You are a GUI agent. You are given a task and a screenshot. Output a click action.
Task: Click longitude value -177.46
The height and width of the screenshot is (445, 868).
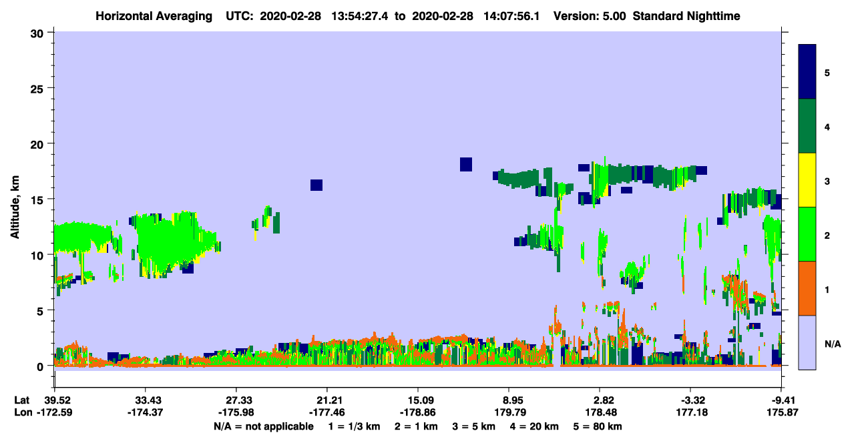pos(327,412)
